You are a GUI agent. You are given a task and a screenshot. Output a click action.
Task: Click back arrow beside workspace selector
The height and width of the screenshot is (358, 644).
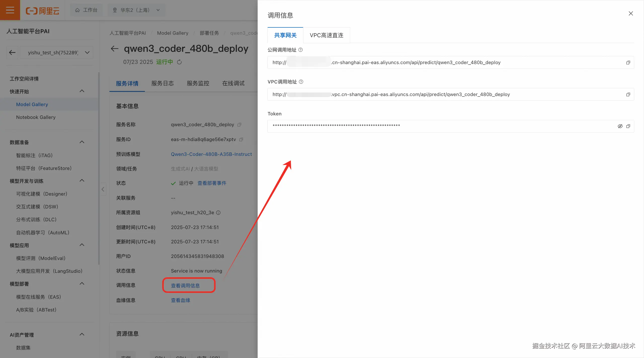click(12, 53)
